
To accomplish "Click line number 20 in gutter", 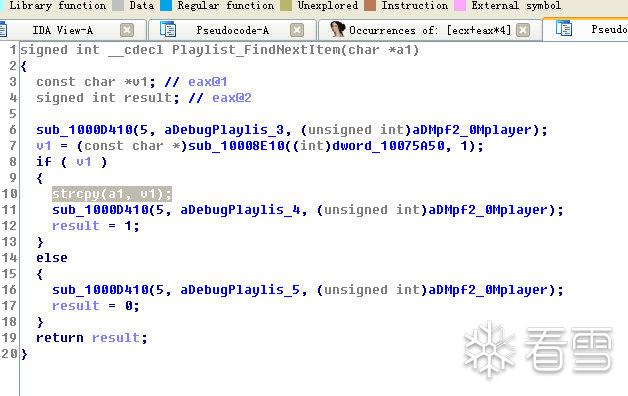I will click(x=9, y=354).
